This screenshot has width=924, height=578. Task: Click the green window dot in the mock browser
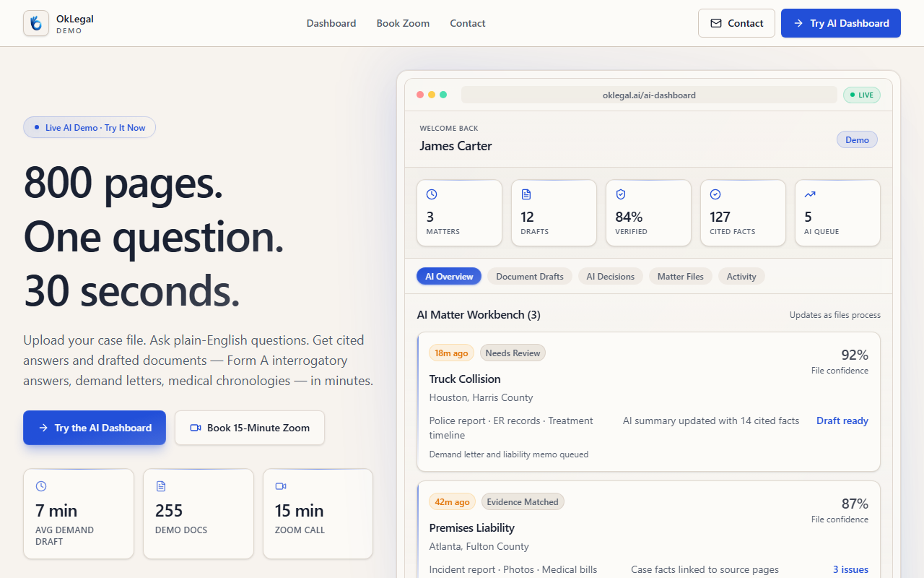(x=443, y=95)
